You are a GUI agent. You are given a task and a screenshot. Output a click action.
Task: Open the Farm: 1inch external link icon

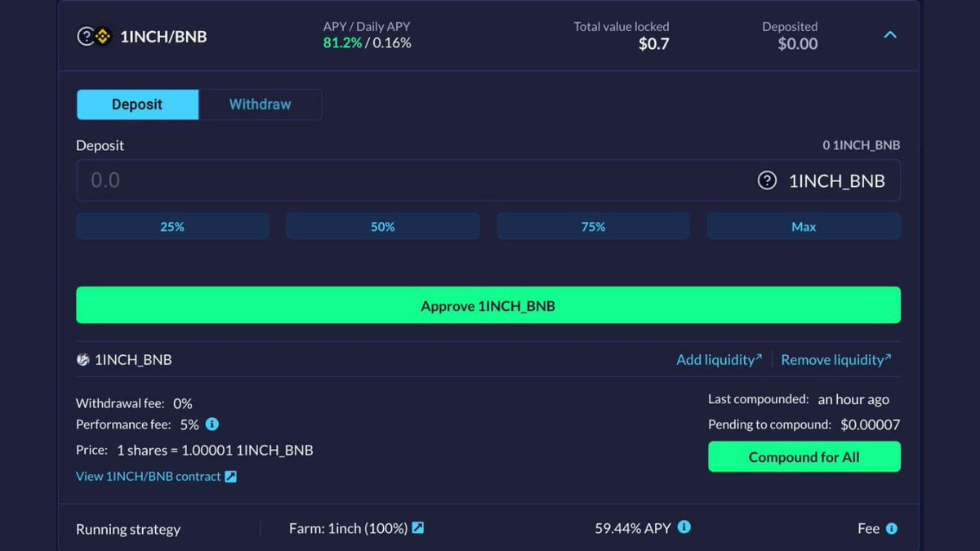pyautogui.click(x=418, y=528)
